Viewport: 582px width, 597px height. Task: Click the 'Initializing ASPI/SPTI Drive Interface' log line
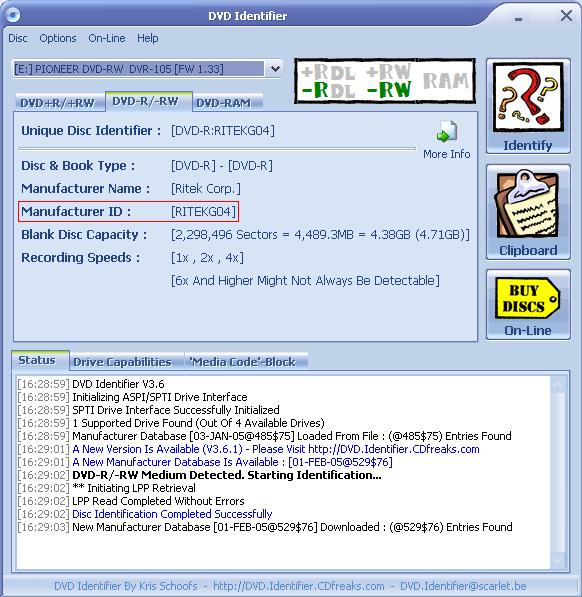click(160, 397)
